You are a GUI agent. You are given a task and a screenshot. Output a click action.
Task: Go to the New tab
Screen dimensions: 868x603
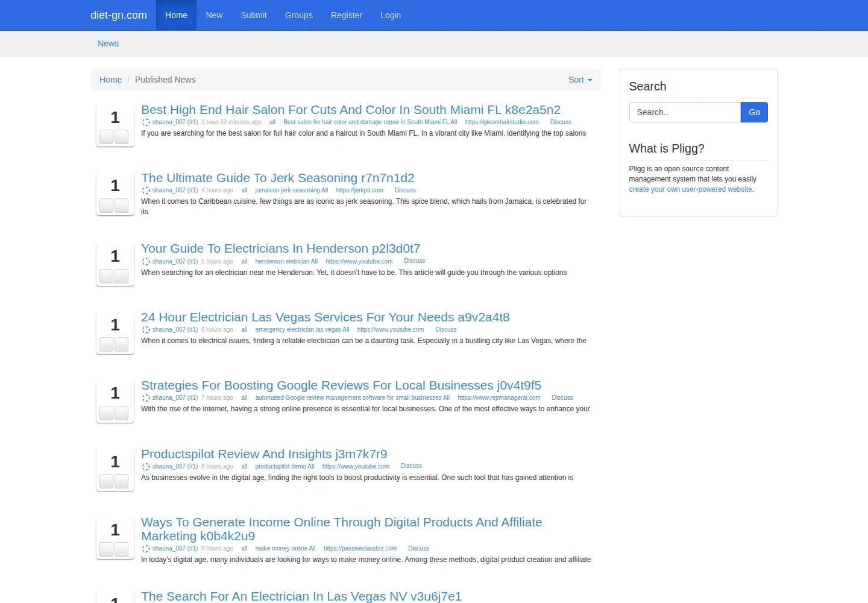pyautogui.click(x=214, y=15)
